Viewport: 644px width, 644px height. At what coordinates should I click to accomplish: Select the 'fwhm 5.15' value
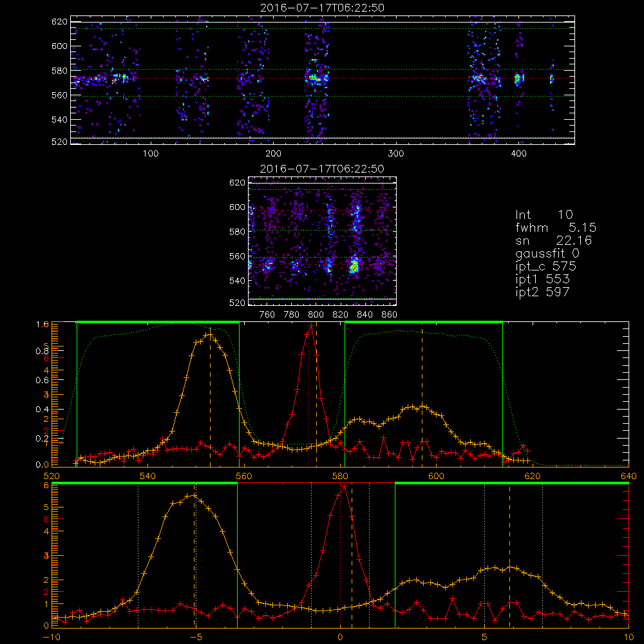[x=556, y=227]
